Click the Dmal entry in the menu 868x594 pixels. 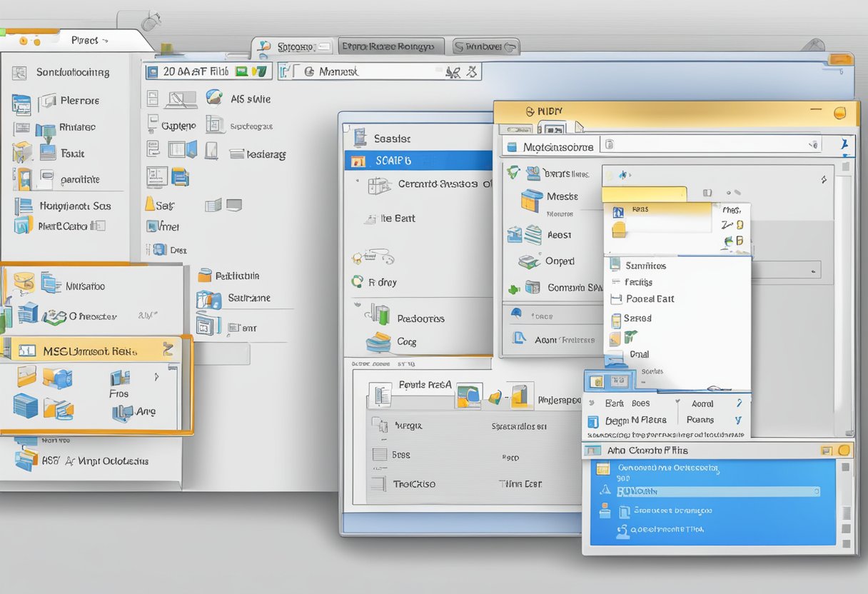639,353
